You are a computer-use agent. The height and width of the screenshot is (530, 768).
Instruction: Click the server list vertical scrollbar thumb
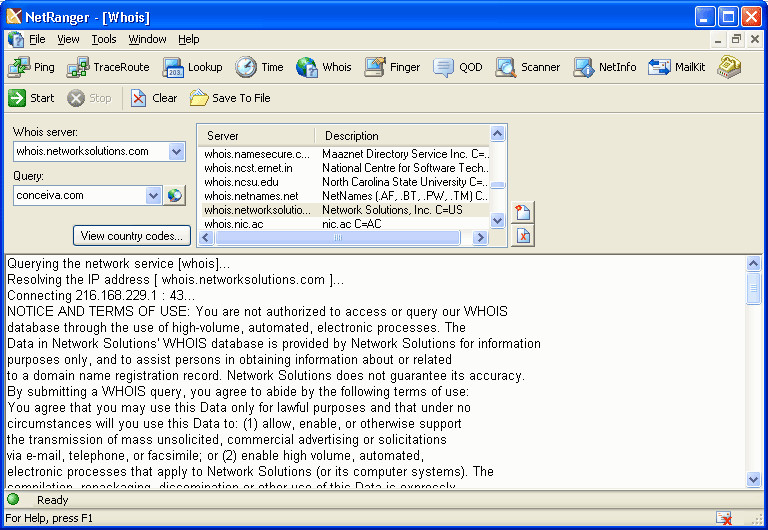(x=498, y=185)
